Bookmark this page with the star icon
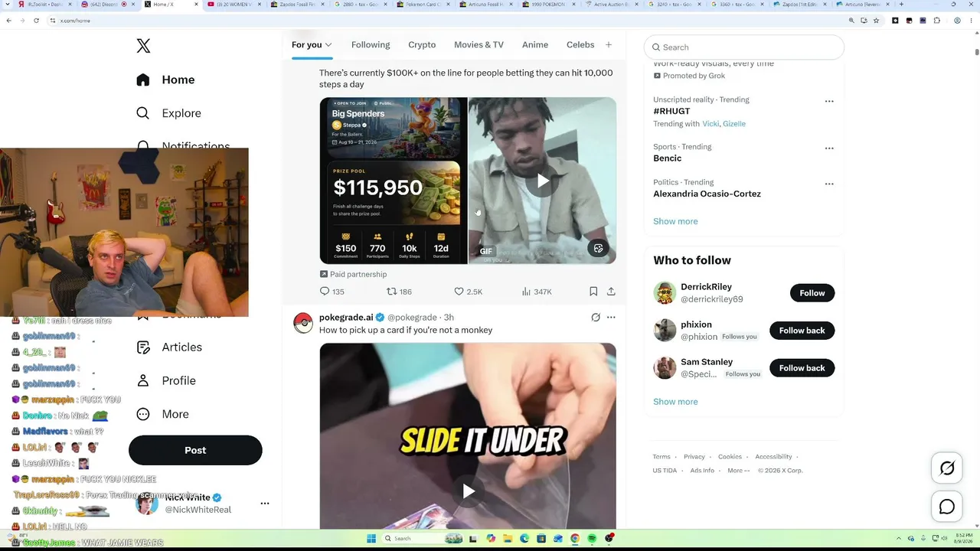This screenshot has height=551, width=980. [x=877, y=21]
